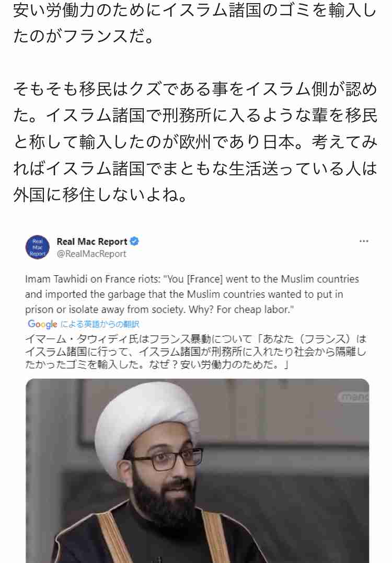Open the three-dot more options menu
This screenshot has width=392, height=563.
pos(364,241)
